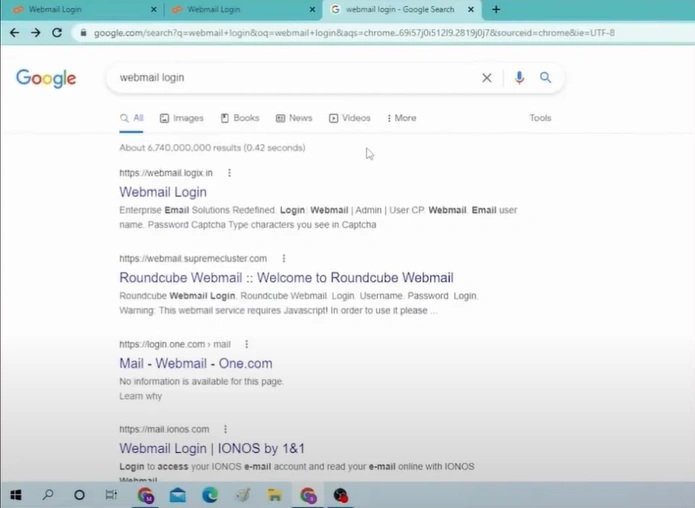Click the https://webmail.logix.in URL text
Screen dimensions: 695x508
click(166, 173)
